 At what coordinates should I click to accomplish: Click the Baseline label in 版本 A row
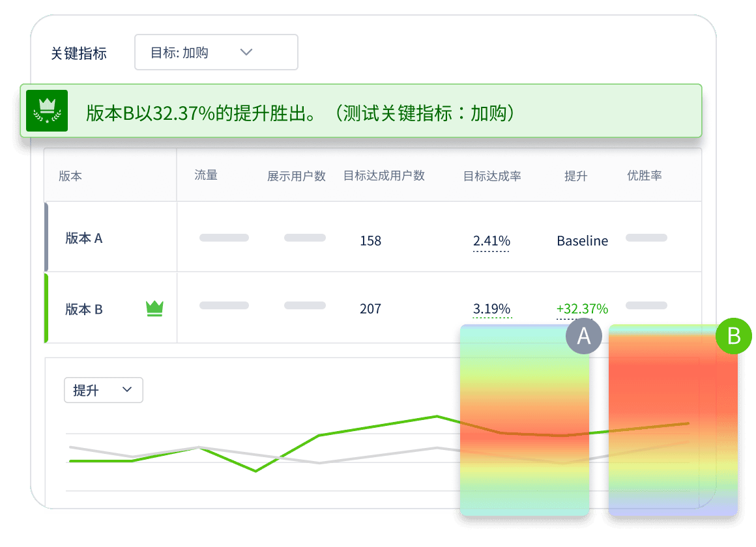tap(583, 240)
